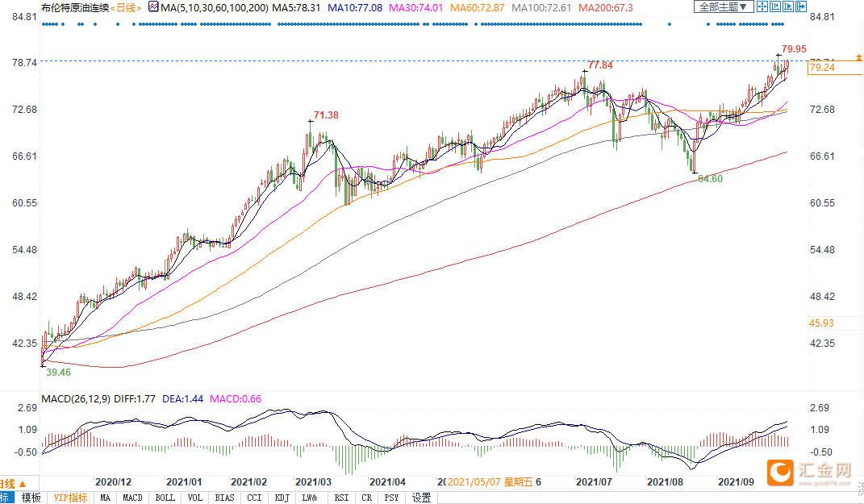Click the exit-arrow icon at top right

[800, 6]
